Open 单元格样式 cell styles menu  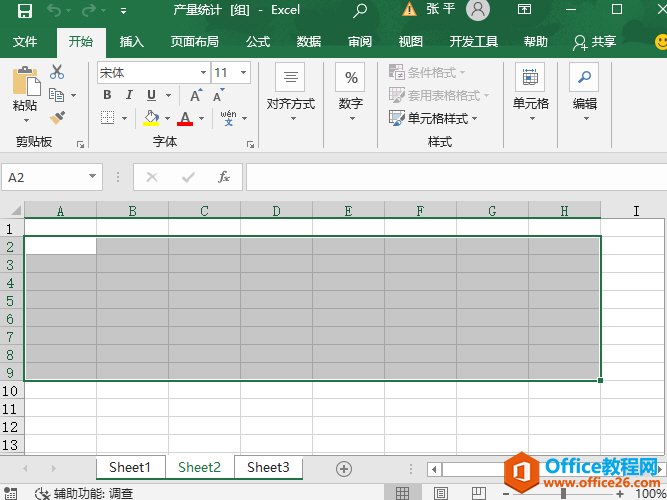(433, 118)
